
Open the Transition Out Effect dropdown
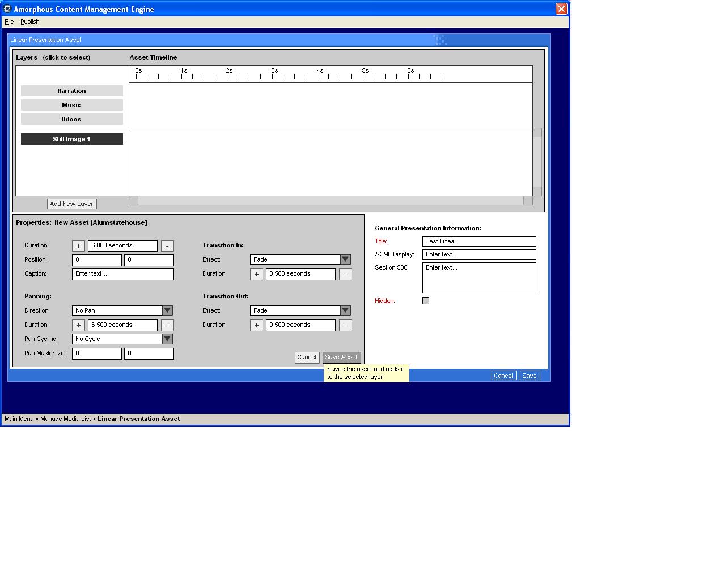(300, 310)
